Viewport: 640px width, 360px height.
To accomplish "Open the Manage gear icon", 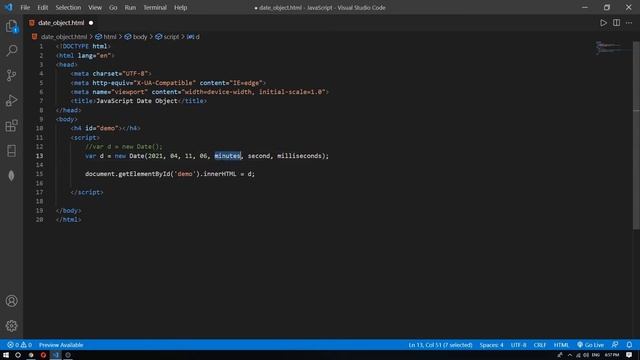I will point(11,326).
